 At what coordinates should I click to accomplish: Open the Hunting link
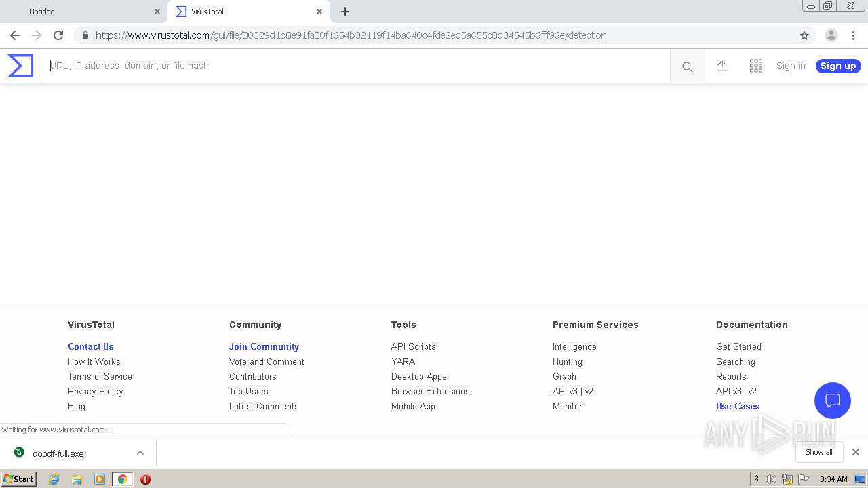(568, 361)
